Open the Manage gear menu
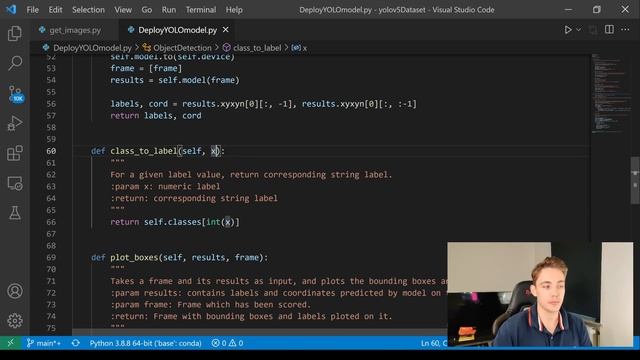The image size is (640, 360). point(15,321)
